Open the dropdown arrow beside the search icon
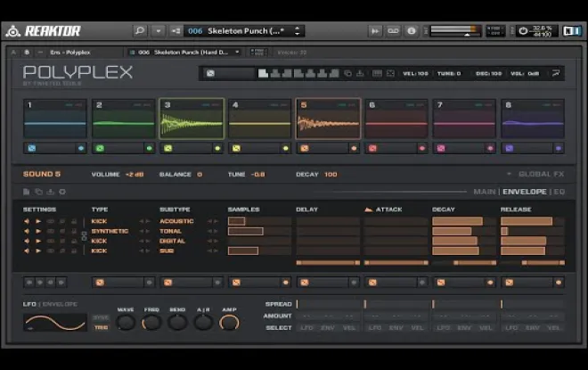 (x=159, y=31)
